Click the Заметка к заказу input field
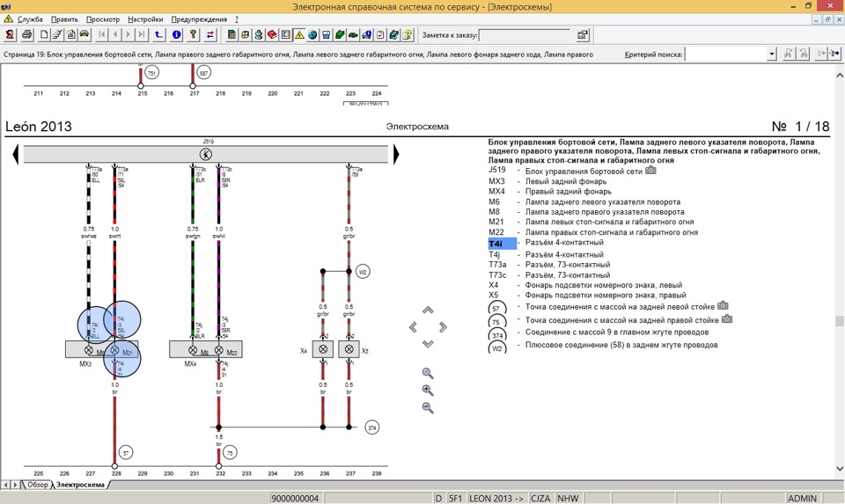Screen dimensions: 845x504 pos(525,35)
